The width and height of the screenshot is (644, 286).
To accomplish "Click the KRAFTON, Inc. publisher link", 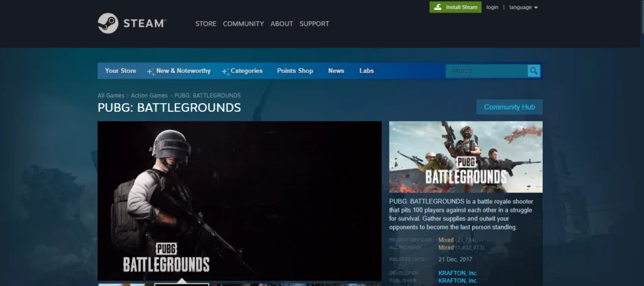I will click(x=458, y=281).
